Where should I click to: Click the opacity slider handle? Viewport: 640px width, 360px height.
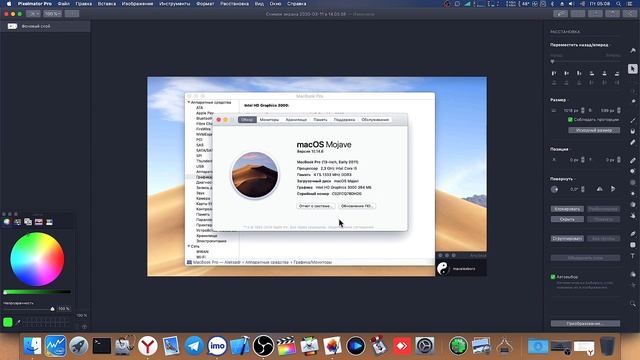(52, 309)
